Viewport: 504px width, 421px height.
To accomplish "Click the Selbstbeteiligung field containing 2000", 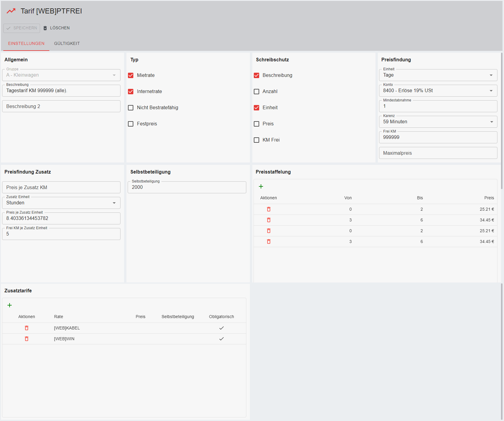I will pyautogui.click(x=187, y=187).
